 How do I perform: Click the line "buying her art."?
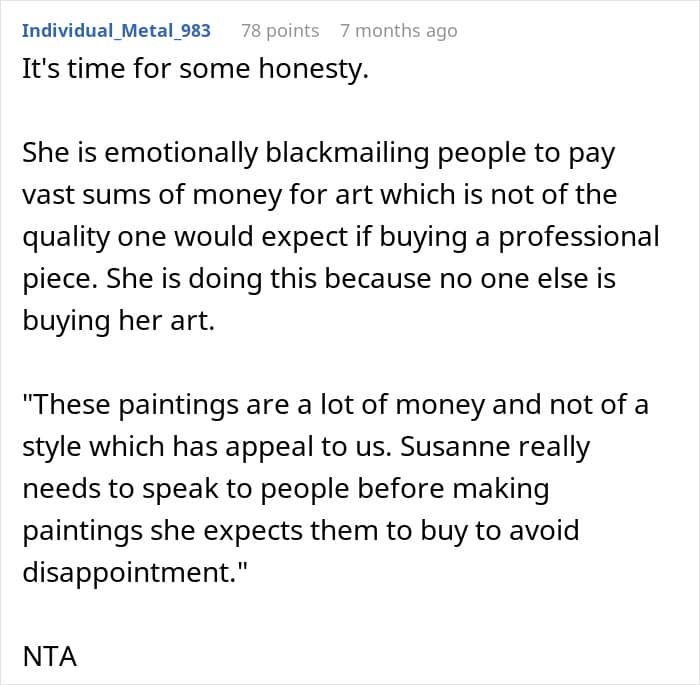[x=118, y=321]
